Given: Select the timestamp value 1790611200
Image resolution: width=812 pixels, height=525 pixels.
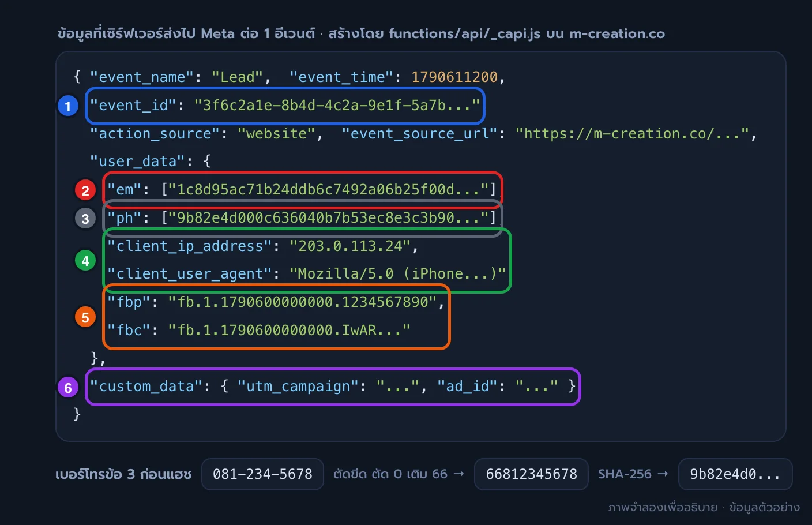Looking at the screenshot, I should (454, 77).
